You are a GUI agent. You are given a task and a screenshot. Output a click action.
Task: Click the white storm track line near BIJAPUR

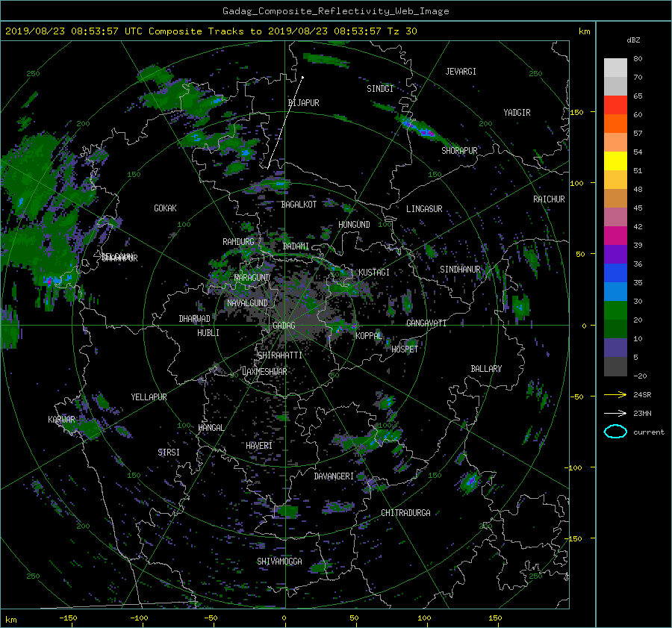coord(284,123)
